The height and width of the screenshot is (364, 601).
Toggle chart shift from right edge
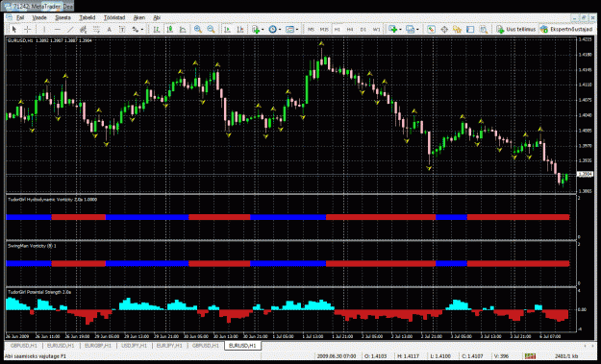point(240,29)
